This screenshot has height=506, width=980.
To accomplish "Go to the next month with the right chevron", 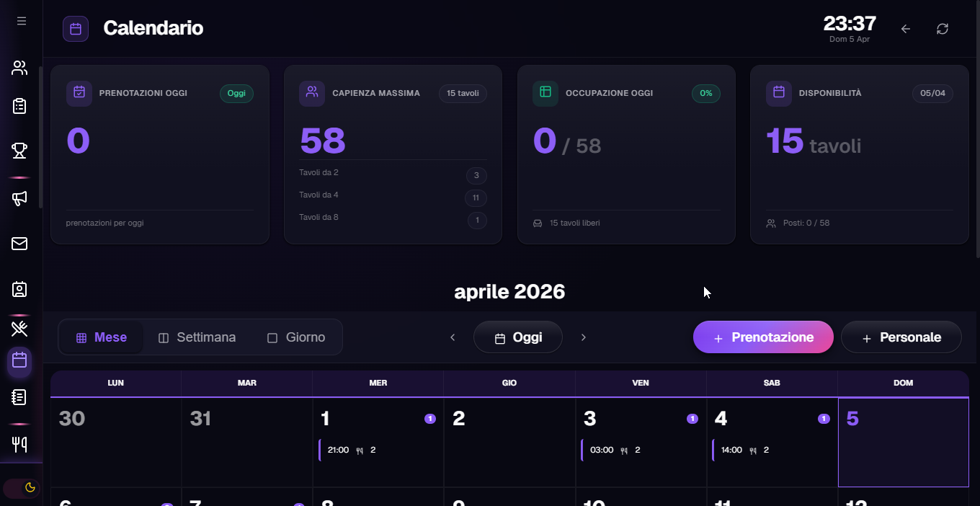I will [x=584, y=337].
